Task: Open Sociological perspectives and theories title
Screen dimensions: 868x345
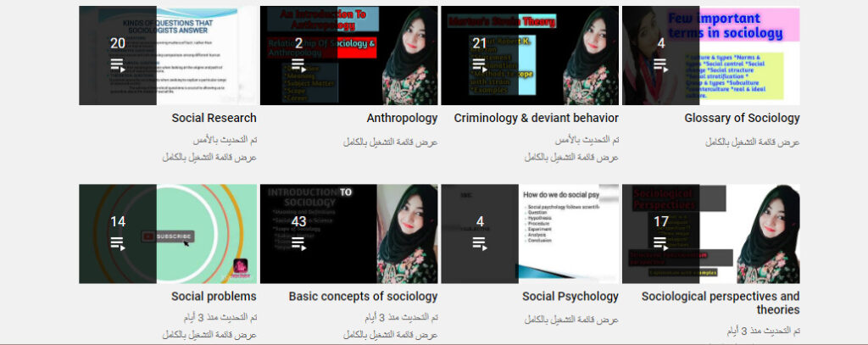Action: point(720,303)
